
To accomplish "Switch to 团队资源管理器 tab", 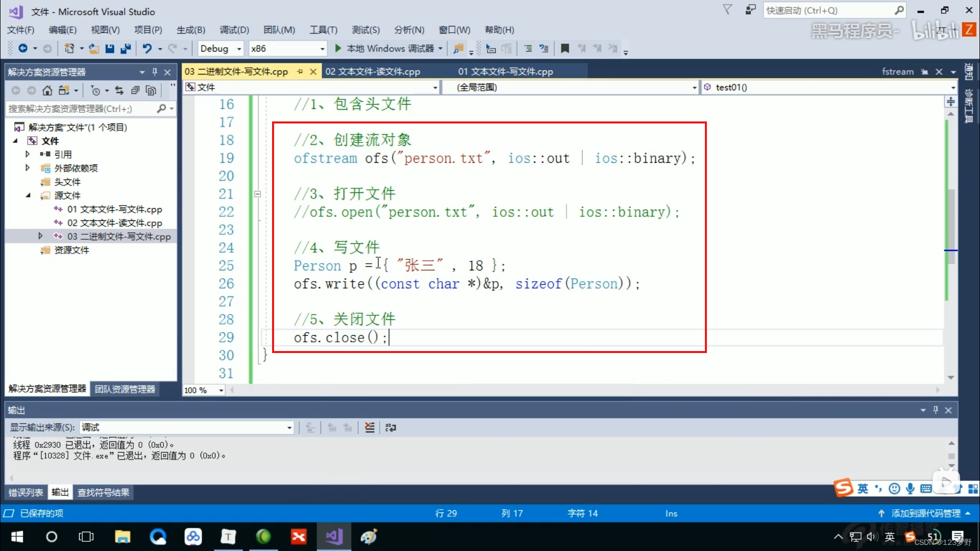I will coord(125,389).
